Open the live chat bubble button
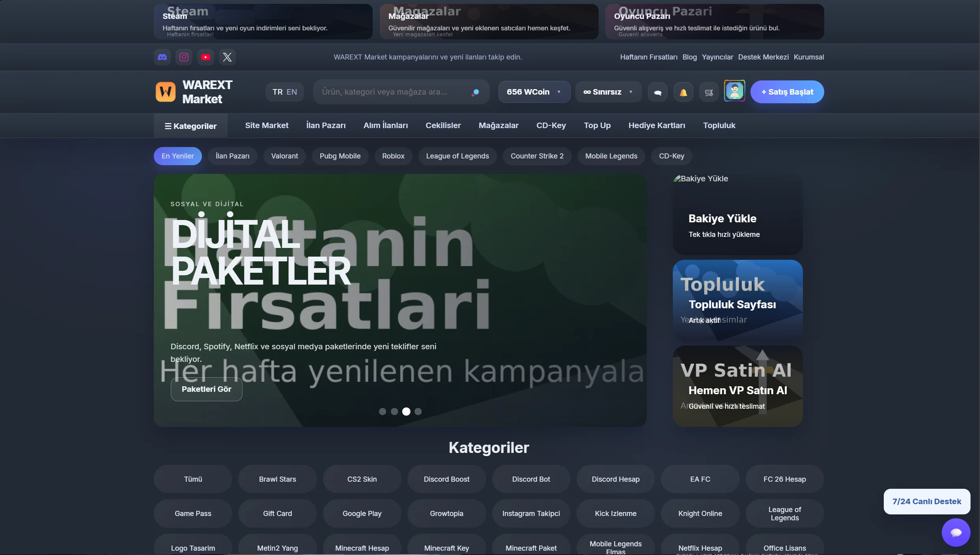 pyautogui.click(x=956, y=533)
